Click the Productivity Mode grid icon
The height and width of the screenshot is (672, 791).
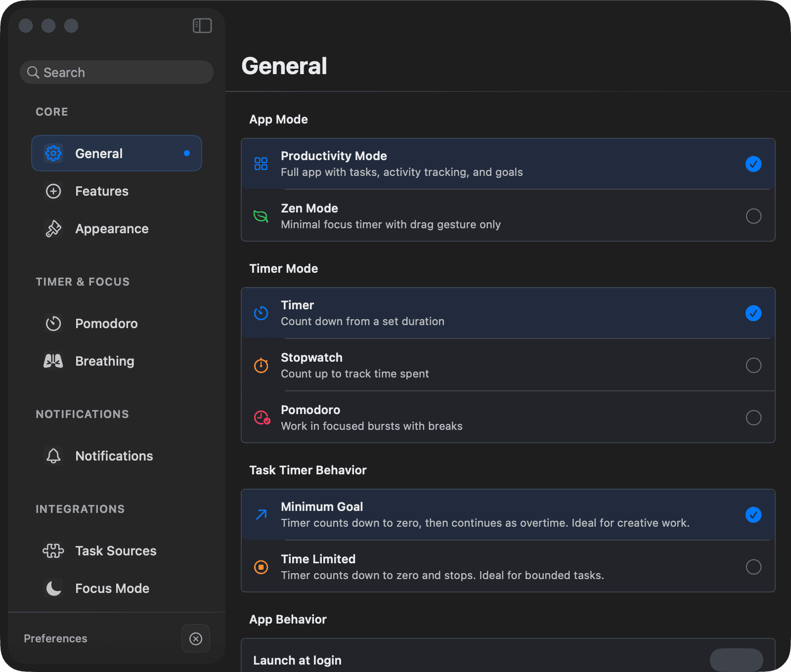coord(261,164)
